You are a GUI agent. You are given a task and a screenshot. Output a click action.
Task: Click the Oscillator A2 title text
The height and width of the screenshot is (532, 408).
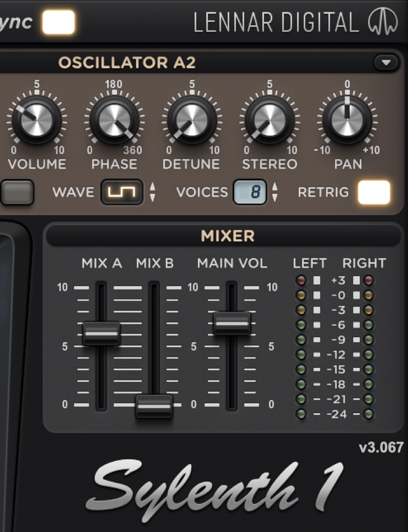(127, 62)
